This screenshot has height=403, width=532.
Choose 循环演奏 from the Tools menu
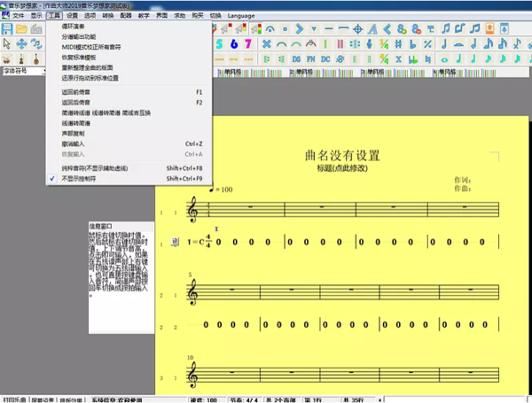pyautogui.click(x=74, y=27)
